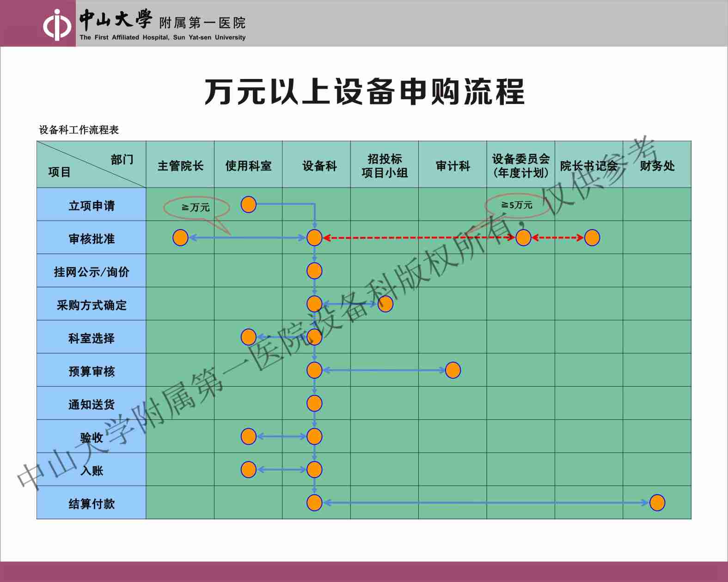Click the 财务处 node in 结算付款 row
Viewport: 728px width, 582px height.
point(657,503)
